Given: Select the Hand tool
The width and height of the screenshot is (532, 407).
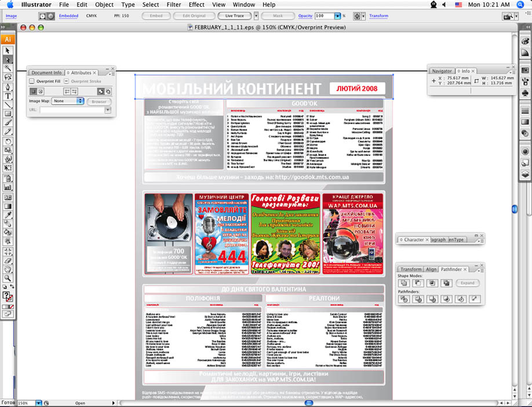Looking at the screenshot, I should click(x=8, y=270).
